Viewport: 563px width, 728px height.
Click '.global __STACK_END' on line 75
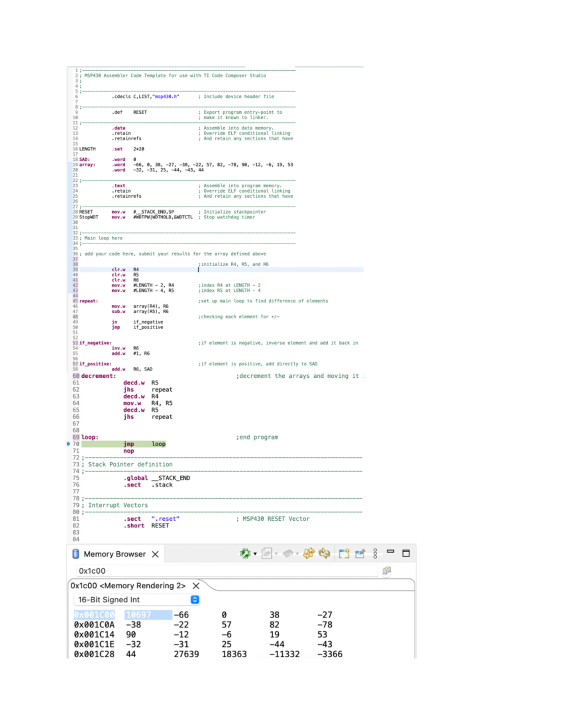(x=157, y=478)
